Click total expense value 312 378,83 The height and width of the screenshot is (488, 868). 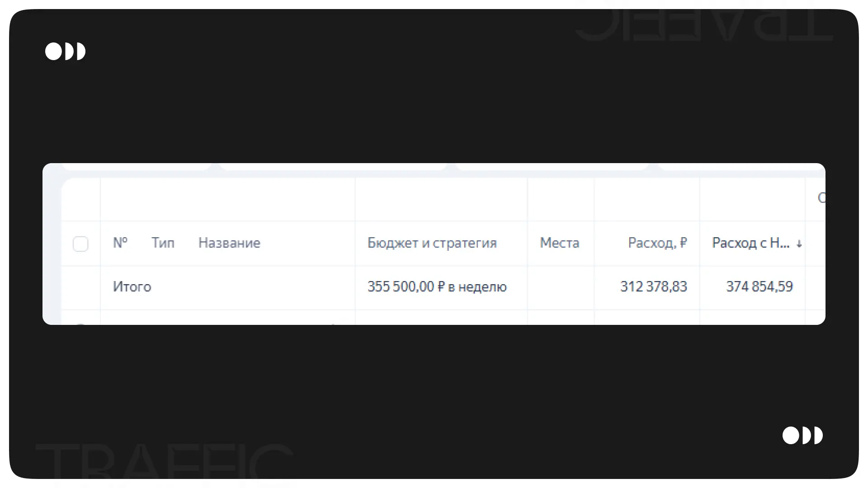653,286
